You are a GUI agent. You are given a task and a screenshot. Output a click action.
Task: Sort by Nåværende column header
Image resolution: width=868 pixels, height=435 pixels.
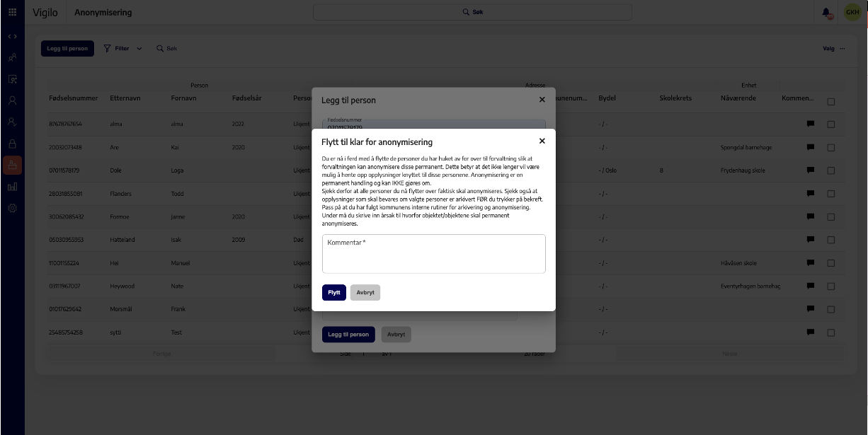pos(738,98)
